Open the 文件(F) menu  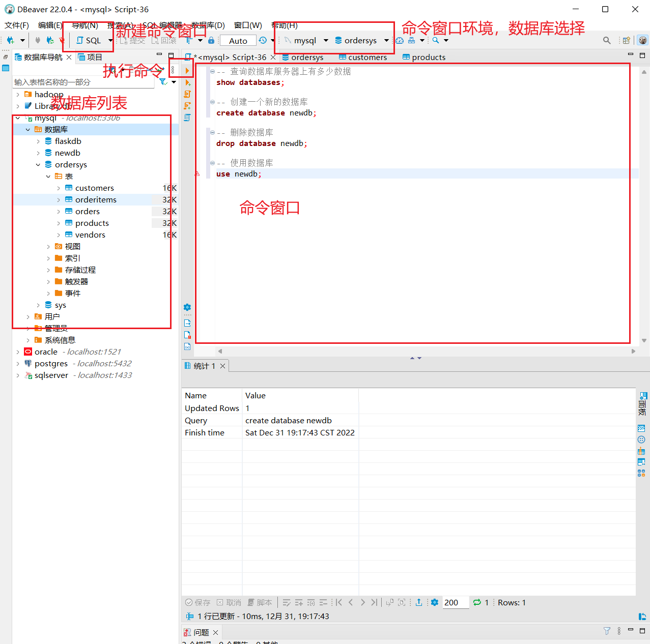pyautogui.click(x=17, y=25)
